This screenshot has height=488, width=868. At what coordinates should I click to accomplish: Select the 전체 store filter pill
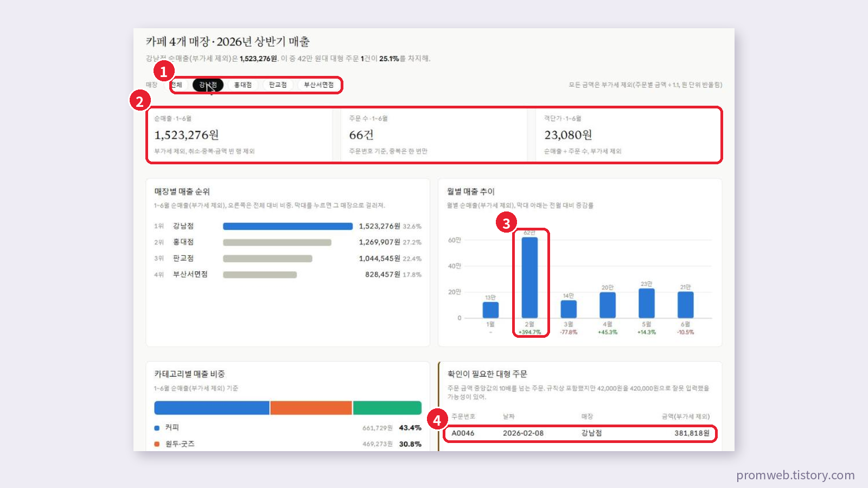point(177,85)
